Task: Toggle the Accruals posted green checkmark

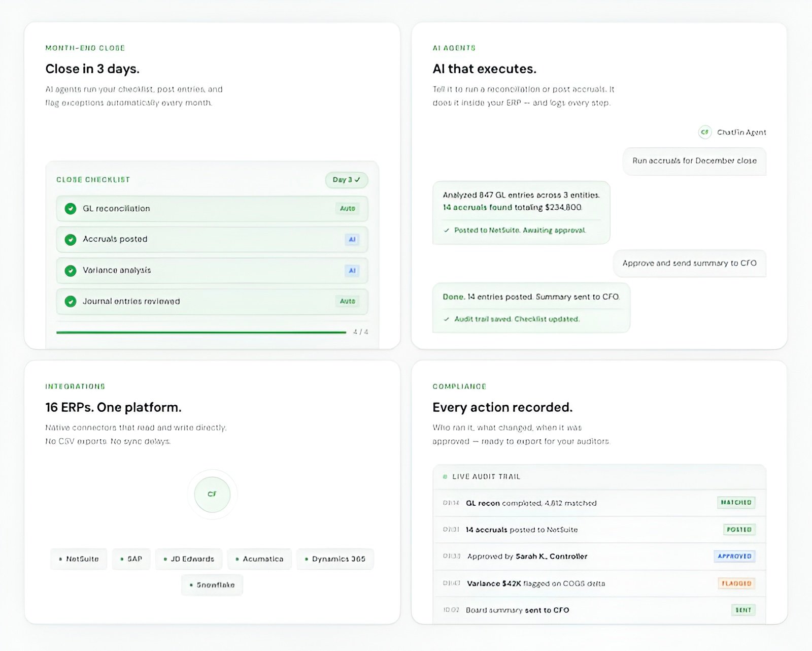Action: pyautogui.click(x=71, y=240)
